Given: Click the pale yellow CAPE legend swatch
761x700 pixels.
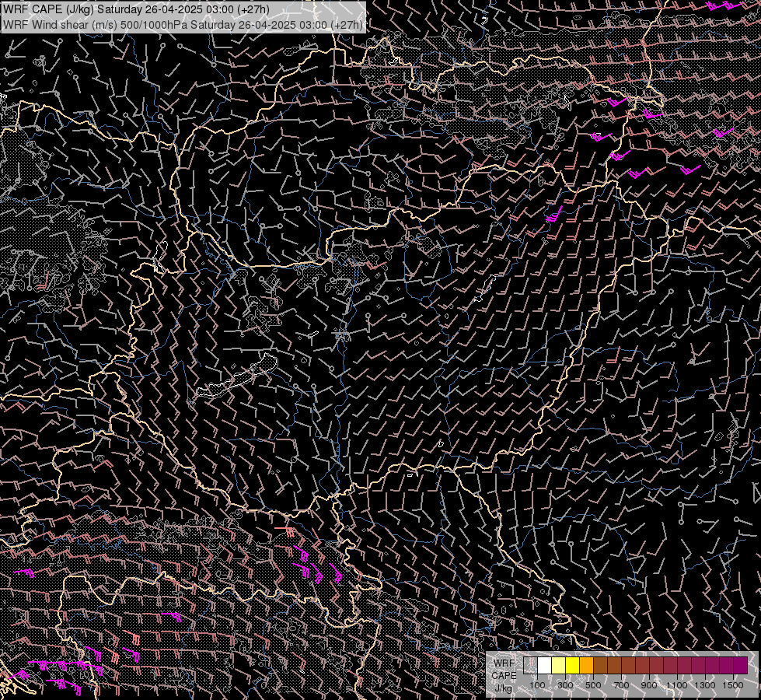Looking at the screenshot, I should [559, 665].
